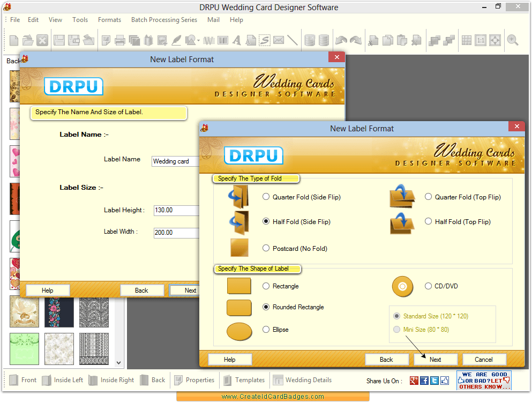Choose CD/DVD label shape
Screen dimensions: 532x402
click(x=428, y=286)
